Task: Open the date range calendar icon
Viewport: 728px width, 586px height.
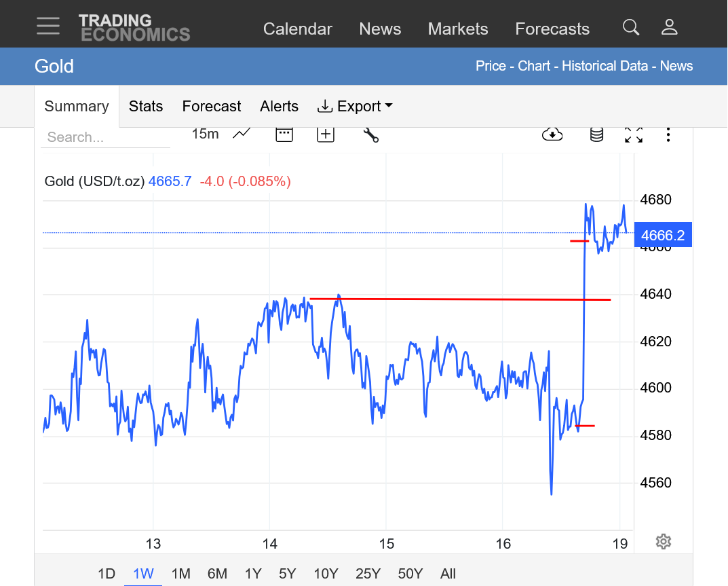Action: pos(284,134)
